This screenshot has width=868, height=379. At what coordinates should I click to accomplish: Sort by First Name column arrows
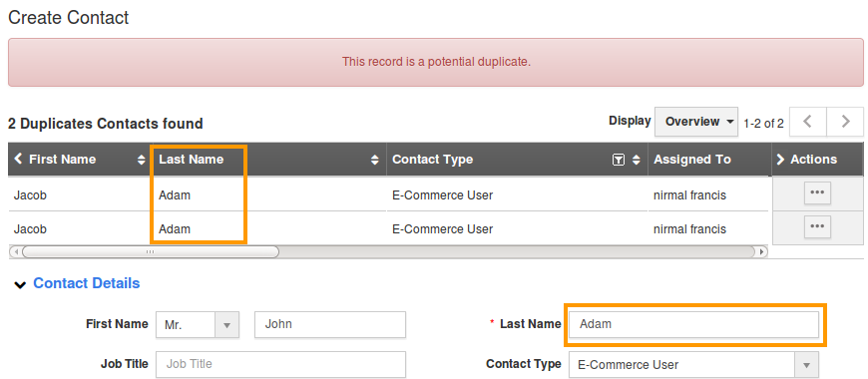[141, 160]
